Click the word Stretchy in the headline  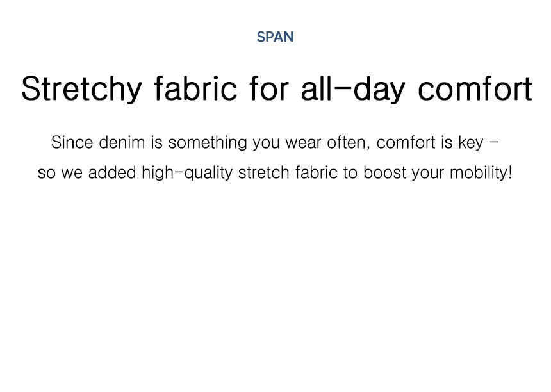(81, 89)
